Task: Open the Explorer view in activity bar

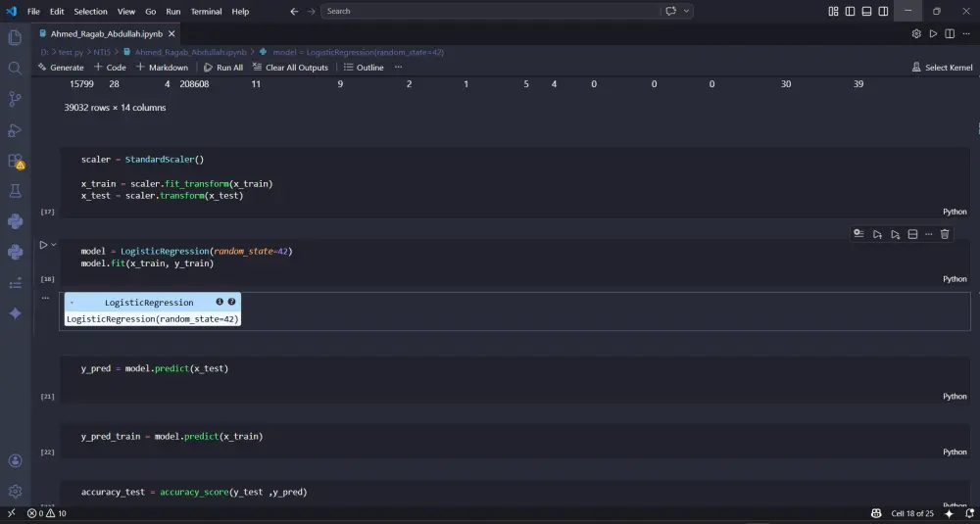Action: coord(15,37)
